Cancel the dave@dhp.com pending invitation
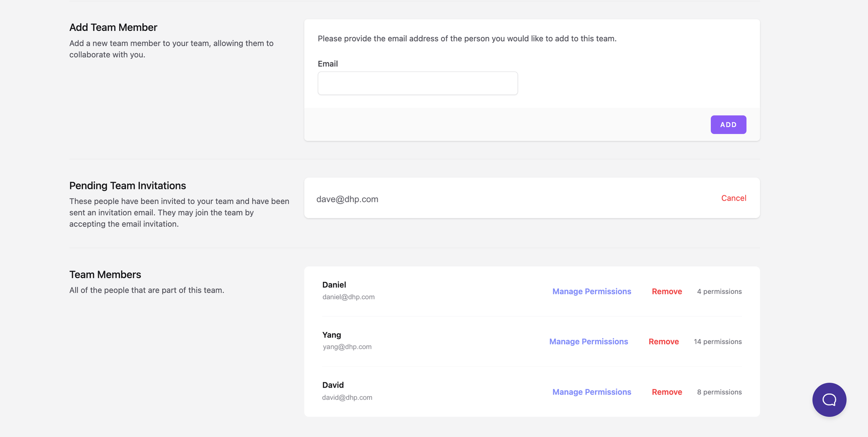 (x=733, y=198)
